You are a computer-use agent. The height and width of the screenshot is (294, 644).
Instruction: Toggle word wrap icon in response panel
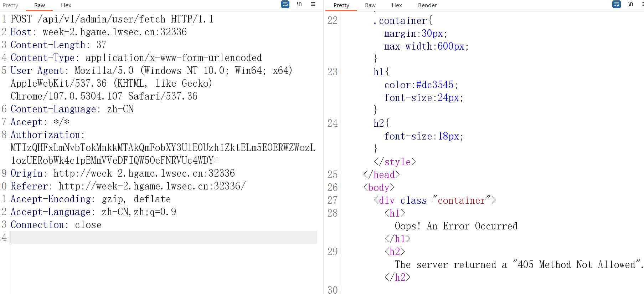(x=617, y=4)
